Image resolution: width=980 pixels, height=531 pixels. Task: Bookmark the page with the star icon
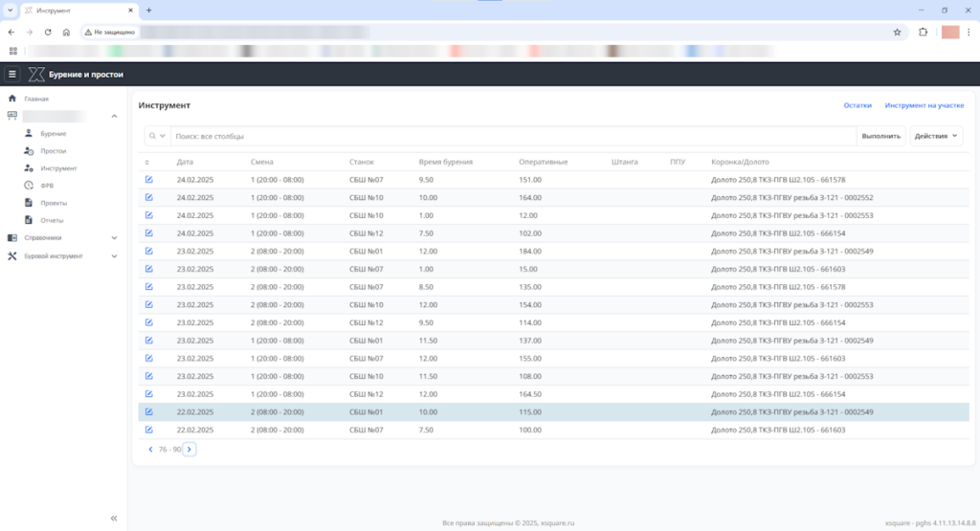pos(897,32)
